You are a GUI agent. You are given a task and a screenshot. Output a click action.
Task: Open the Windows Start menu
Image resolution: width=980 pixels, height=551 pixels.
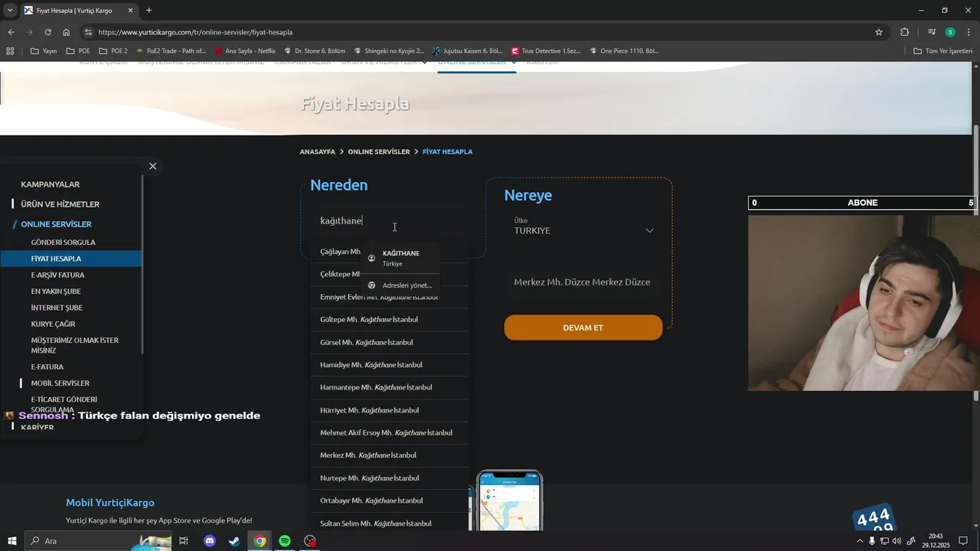pos(12,541)
